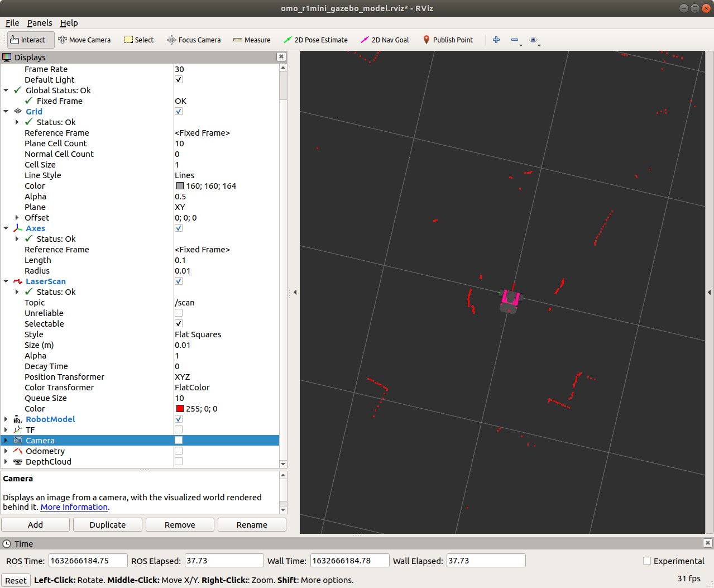Disable the Axes display checkbox
Viewport: 714px width, 588px height.
[x=179, y=228]
